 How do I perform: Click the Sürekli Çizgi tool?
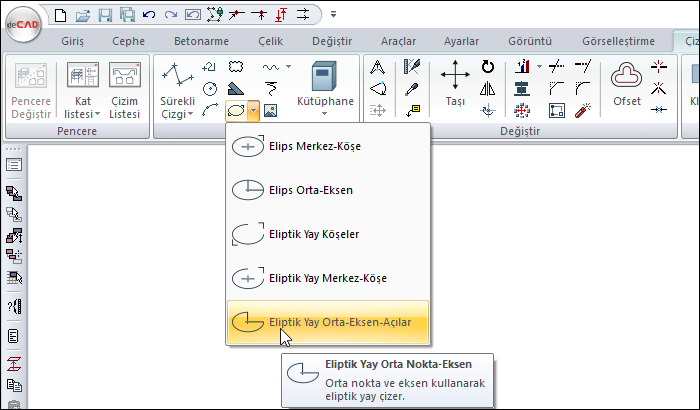(x=177, y=91)
